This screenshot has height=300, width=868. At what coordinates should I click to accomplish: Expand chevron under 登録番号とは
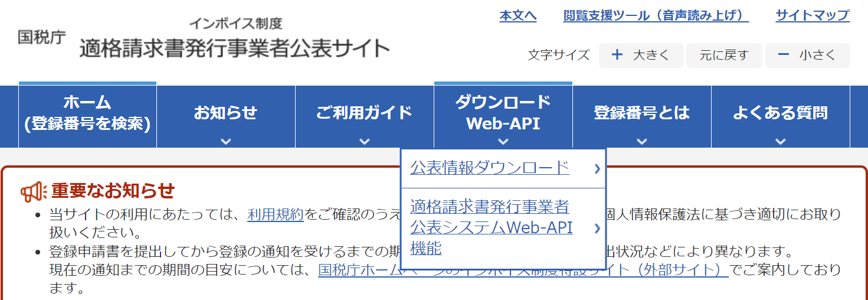(642, 142)
